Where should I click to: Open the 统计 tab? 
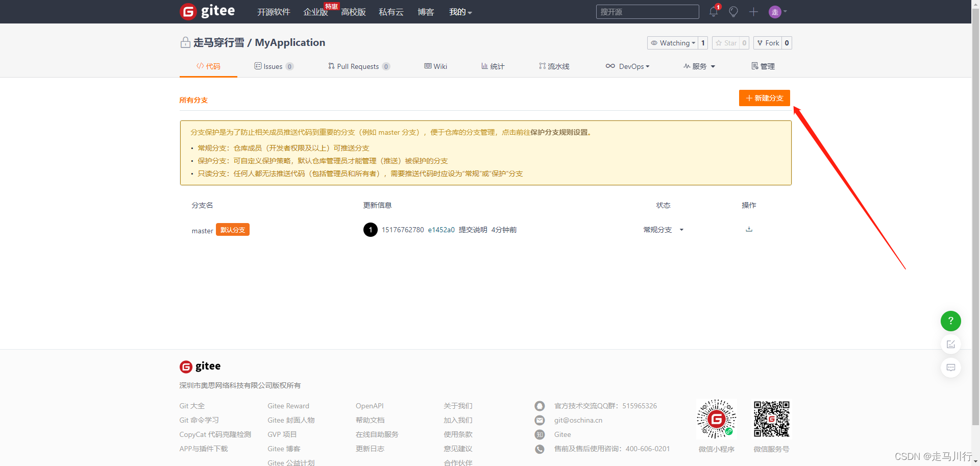493,66
